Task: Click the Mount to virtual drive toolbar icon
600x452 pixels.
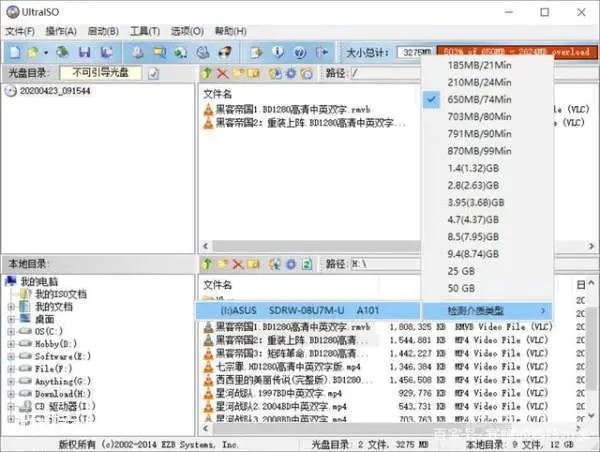Action: [202, 52]
